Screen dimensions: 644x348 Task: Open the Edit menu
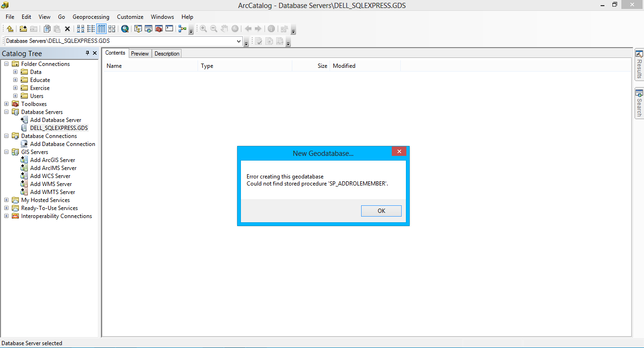(x=26, y=17)
